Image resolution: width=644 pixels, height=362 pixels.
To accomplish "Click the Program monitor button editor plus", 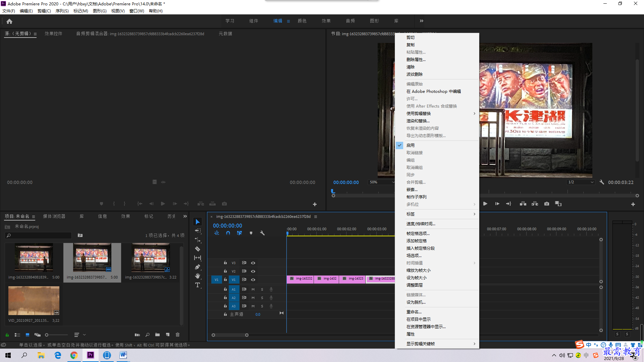I will (633, 204).
